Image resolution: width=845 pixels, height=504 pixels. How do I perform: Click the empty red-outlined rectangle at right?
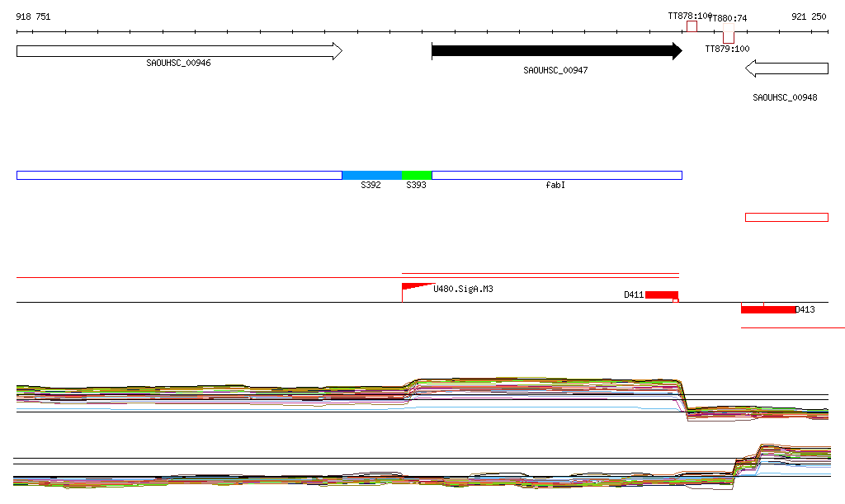point(786,217)
